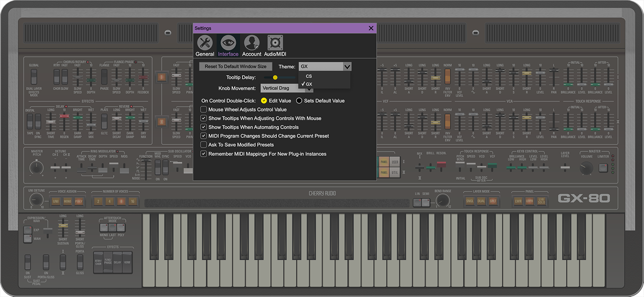Click the orange layer I button

[x=161, y=77]
